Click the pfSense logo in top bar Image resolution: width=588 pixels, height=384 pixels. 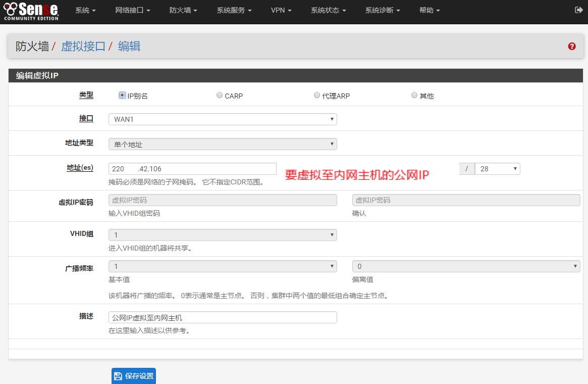click(31, 11)
